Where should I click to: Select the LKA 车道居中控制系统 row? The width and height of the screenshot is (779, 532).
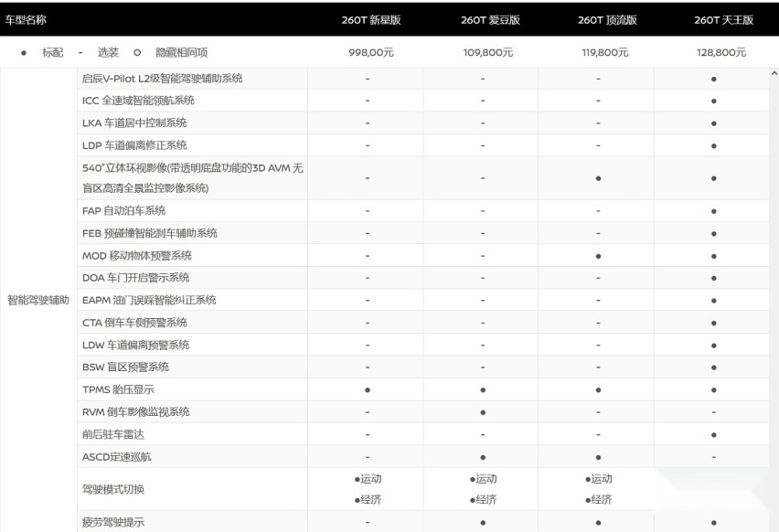click(x=423, y=123)
